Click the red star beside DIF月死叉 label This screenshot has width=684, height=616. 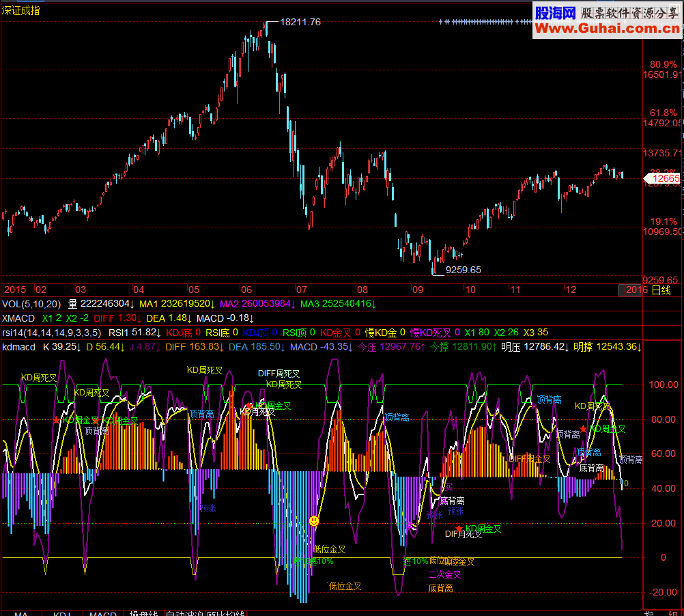tap(459, 529)
